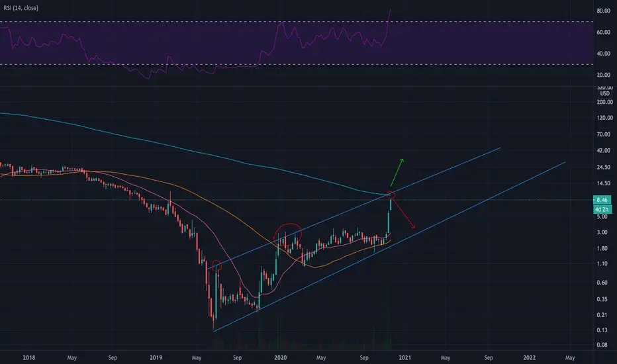Click the current price tag 8.46
The height and width of the screenshot is (364, 617).
pyautogui.click(x=602, y=200)
